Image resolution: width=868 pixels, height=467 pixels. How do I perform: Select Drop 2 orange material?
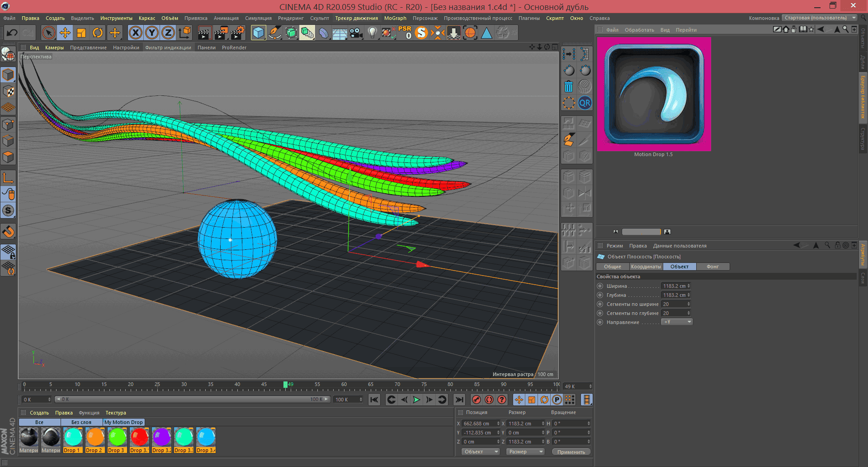coord(95,440)
